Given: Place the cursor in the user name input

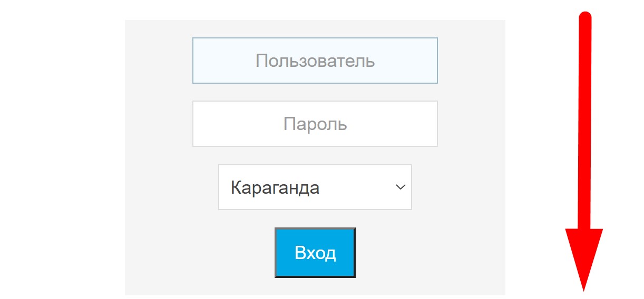Looking at the screenshot, I should tap(315, 61).
